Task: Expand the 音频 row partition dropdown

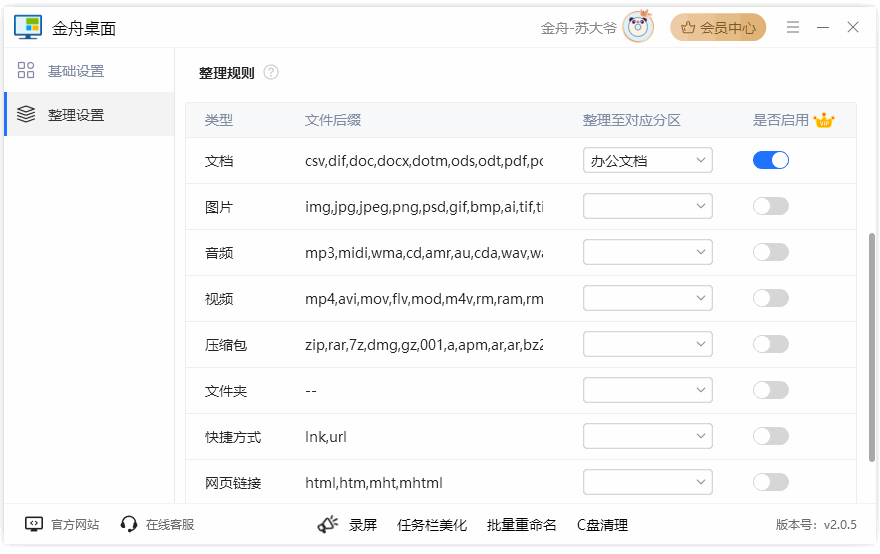Action: [x=647, y=252]
